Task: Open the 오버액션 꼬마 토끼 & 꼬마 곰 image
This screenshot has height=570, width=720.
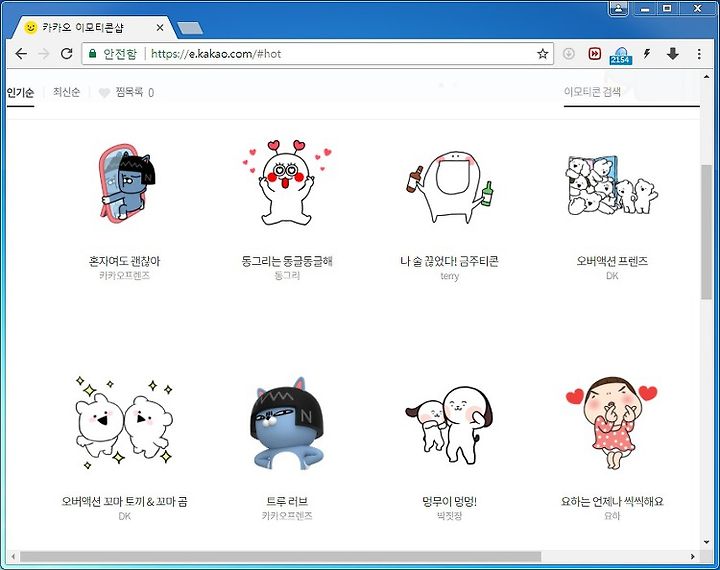Action: pyautogui.click(x=124, y=423)
